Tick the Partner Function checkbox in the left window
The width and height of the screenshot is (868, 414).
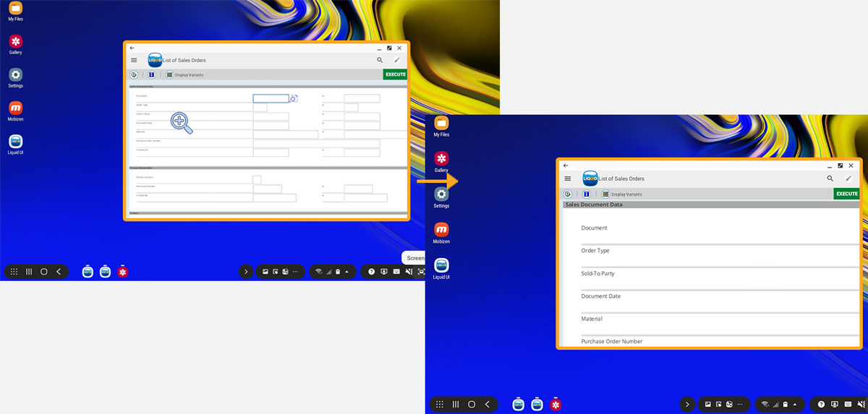(257, 179)
